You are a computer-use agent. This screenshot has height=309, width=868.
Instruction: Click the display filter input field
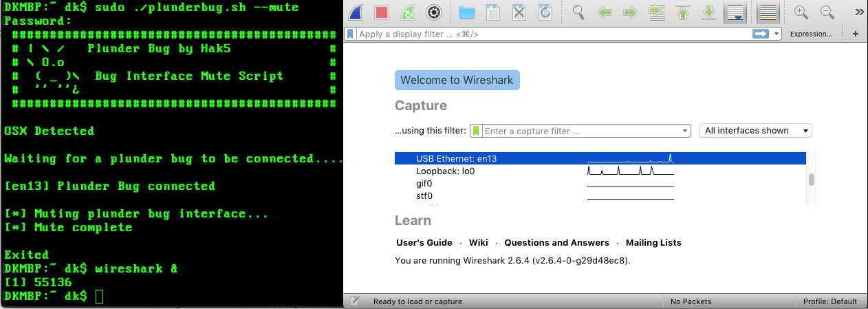[554, 34]
